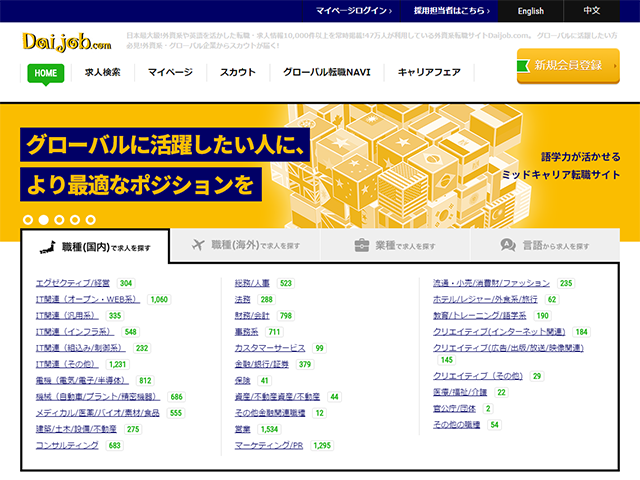Switch to 職種(海外)で求人を探す tab

coord(246,245)
